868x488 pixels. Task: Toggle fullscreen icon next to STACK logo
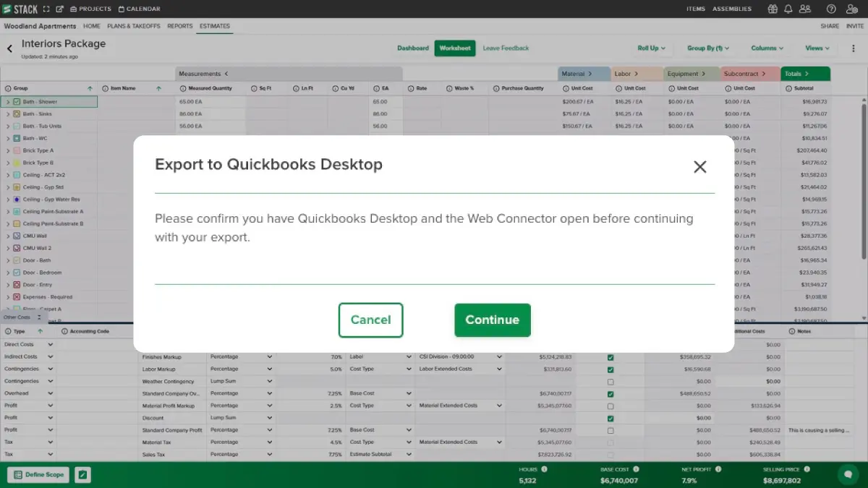47,9
